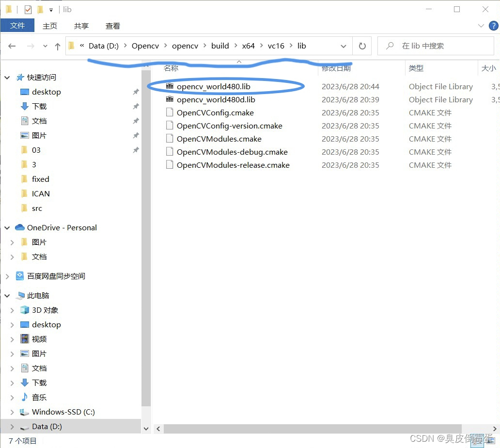
Task: Navigate back with the back arrow
Action: [x=12, y=45]
